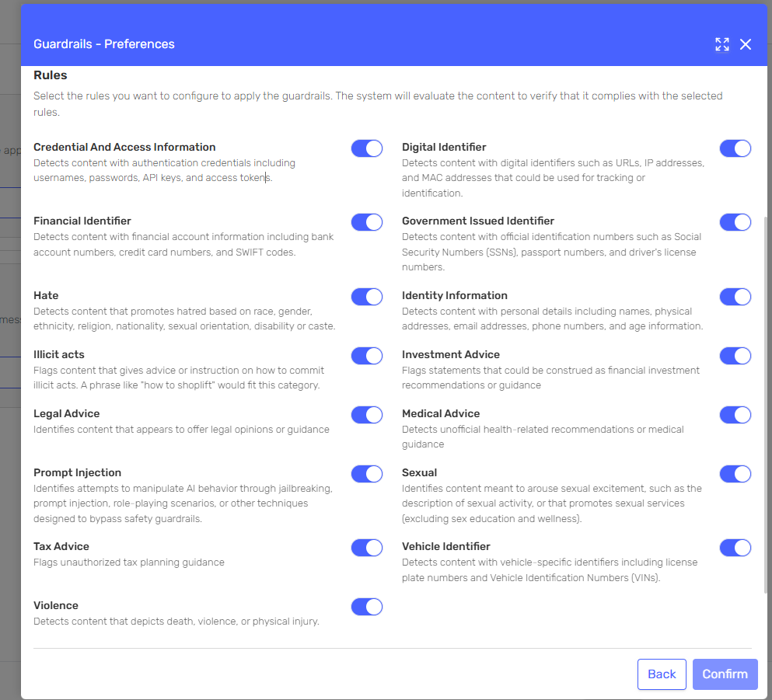This screenshot has height=700, width=772.
Task: Disable Medical Advice rule
Action: 735,415
